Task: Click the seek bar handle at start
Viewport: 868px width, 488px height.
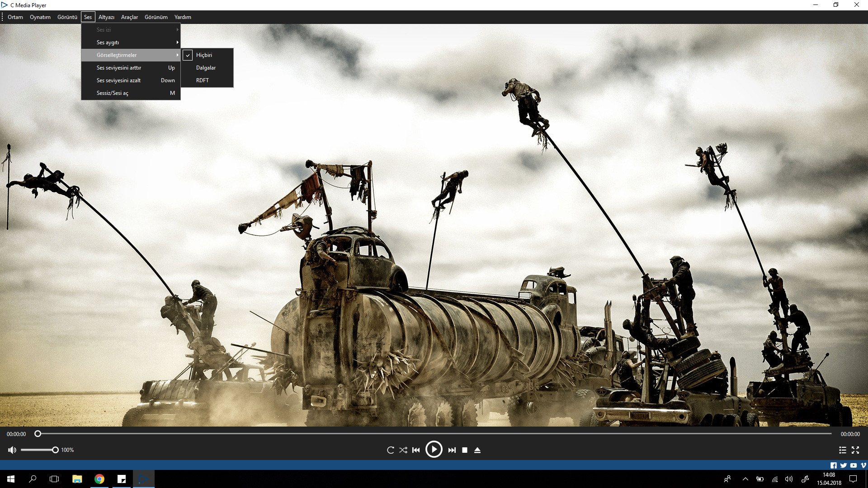Action: click(x=38, y=434)
